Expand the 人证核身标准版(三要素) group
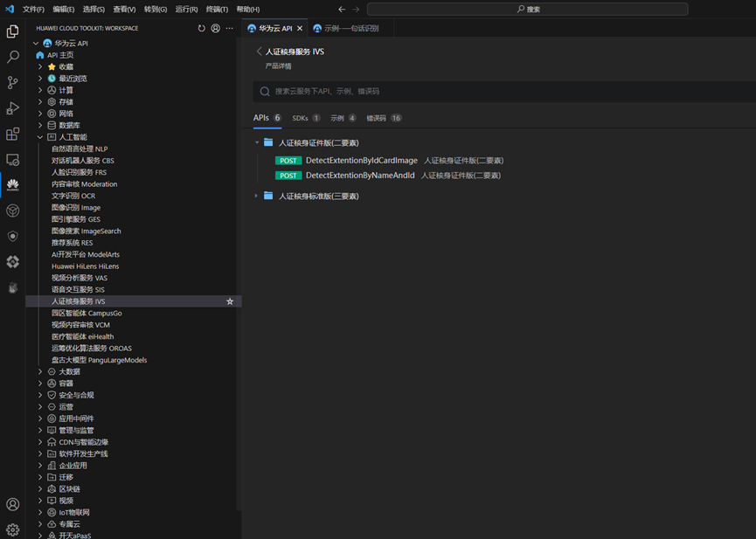 [256, 196]
